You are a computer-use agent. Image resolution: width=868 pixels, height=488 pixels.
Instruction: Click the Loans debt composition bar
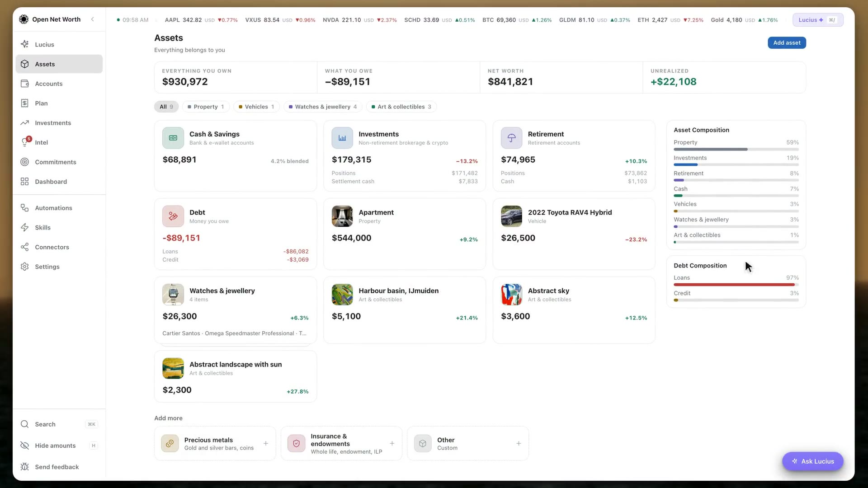coord(736,285)
